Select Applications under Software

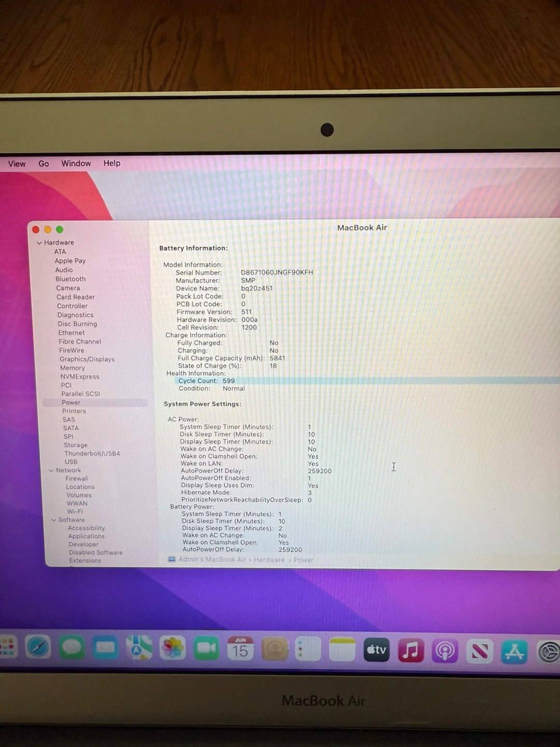[x=86, y=536]
